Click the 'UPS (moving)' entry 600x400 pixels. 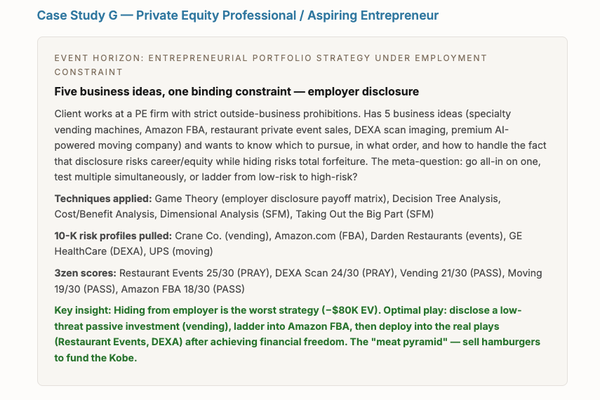181,251
